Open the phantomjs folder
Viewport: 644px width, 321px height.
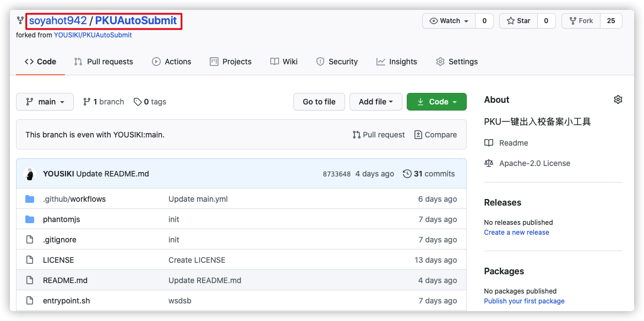tap(62, 219)
